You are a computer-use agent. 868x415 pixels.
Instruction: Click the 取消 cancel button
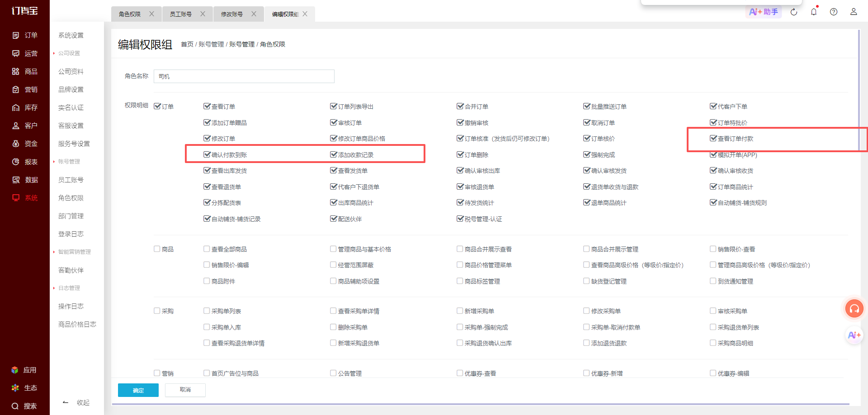pos(185,390)
